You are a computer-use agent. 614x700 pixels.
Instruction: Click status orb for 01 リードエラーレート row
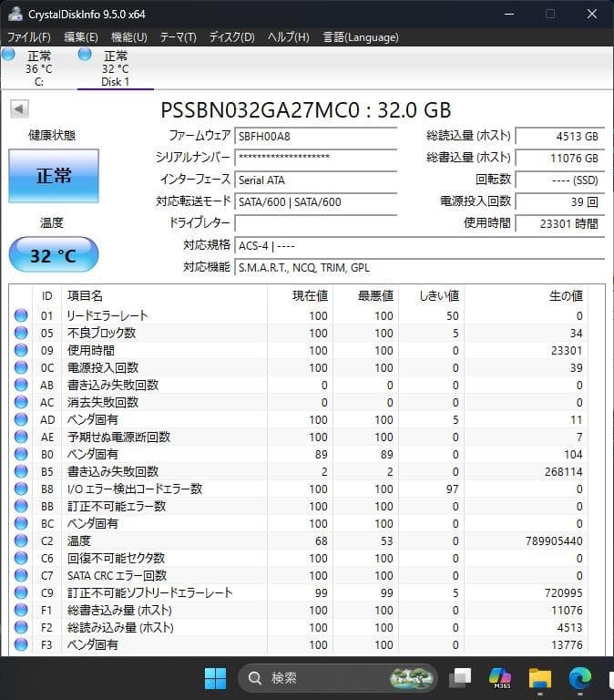21,315
